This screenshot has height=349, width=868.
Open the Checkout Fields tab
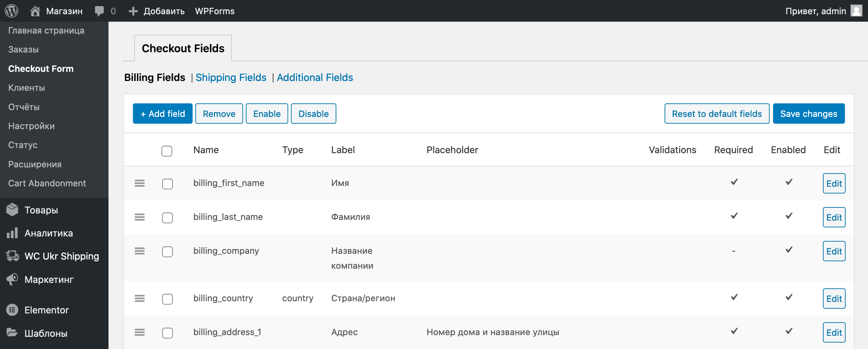point(183,48)
